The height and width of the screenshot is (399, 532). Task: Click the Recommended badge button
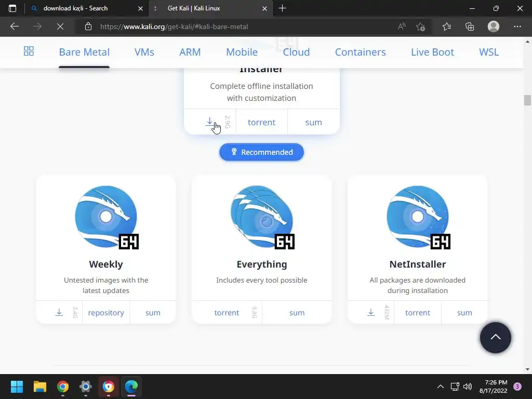tap(262, 152)
